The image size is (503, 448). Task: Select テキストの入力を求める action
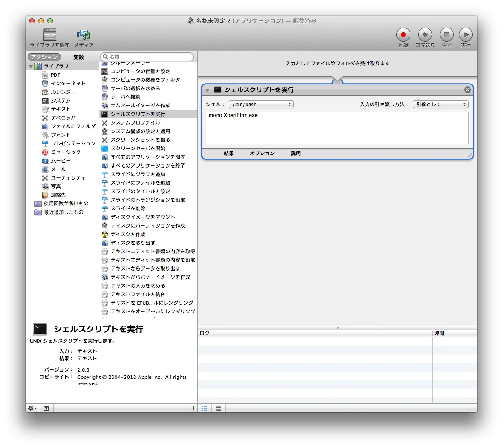tap(138, 285)
